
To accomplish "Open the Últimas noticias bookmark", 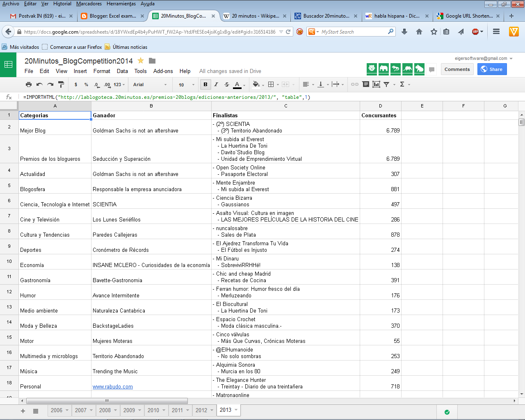I will [126, 47].
